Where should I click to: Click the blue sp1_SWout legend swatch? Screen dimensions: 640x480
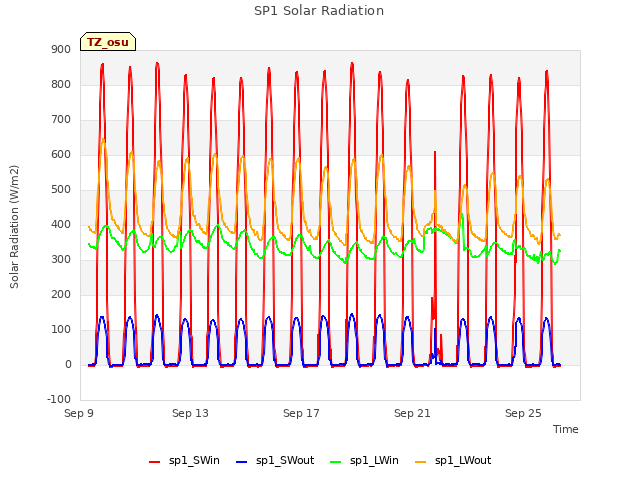242,462
